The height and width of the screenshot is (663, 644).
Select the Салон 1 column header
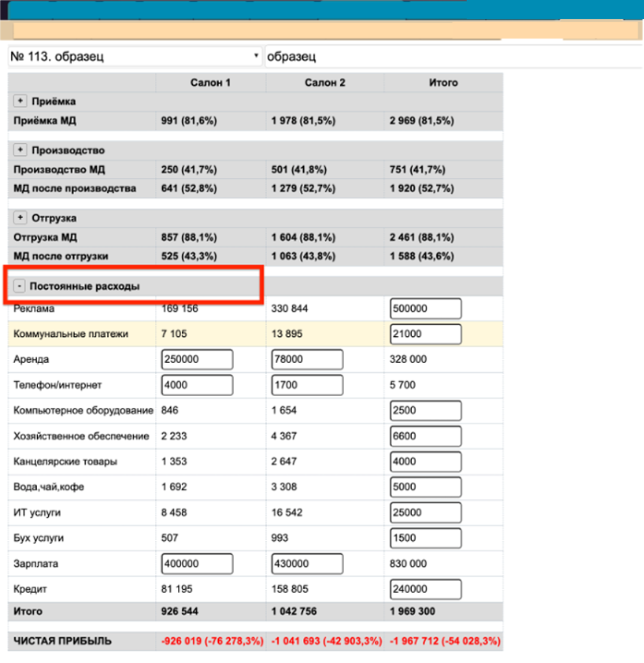click(210, 83)
